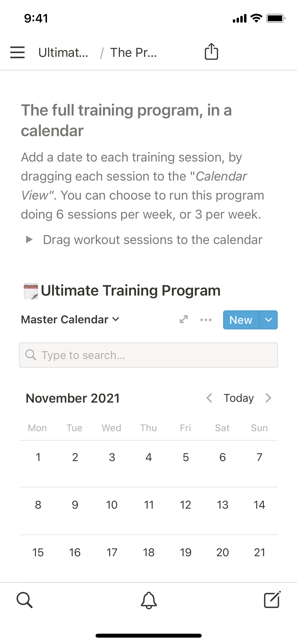Tap the share page icon
Viewport: 297px width, 644px height.
pyautogui.click(x=211, y=52)
